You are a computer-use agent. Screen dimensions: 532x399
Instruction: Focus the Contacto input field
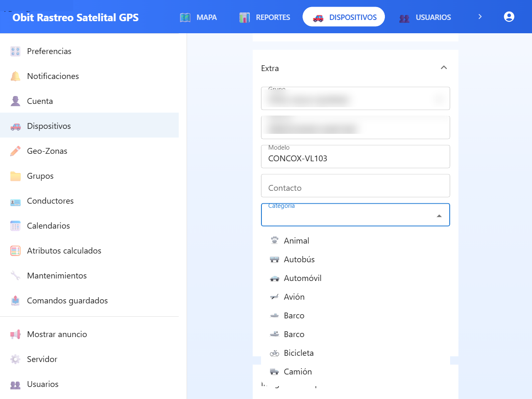click(355, 186)
